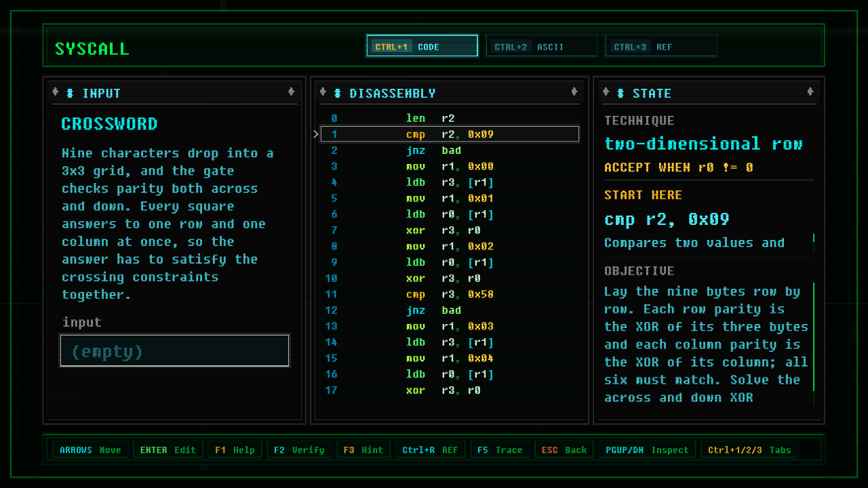The height and width of the screenshot is (488, 868).
Task: Select line 14 ldb r3, [r1]
Action: (450, 342)
